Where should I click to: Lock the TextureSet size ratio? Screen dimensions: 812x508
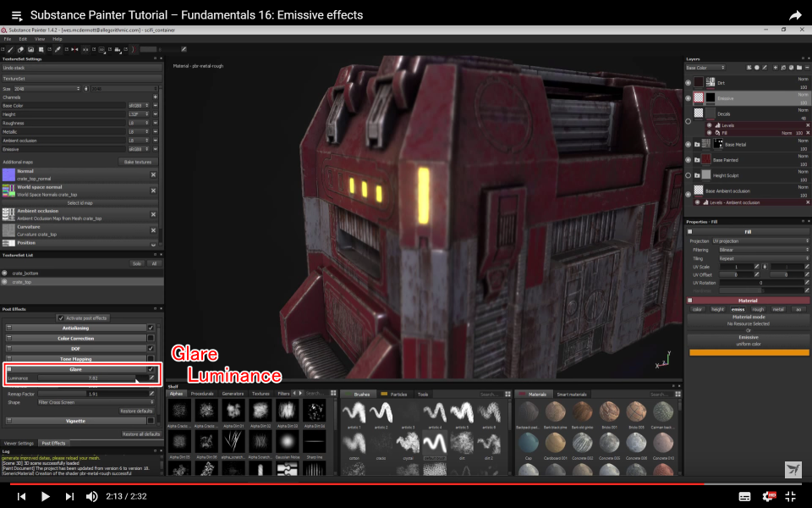point(86,89)
